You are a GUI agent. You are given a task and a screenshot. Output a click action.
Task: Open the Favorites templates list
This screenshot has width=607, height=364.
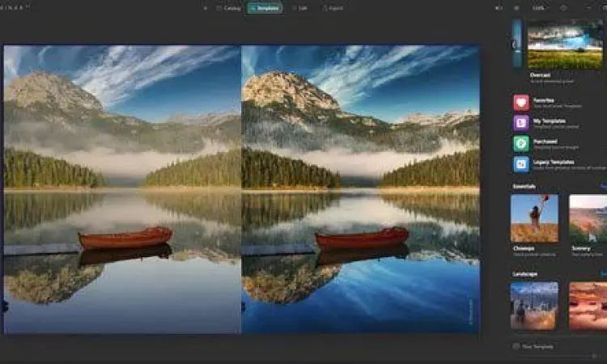(558, 103)
